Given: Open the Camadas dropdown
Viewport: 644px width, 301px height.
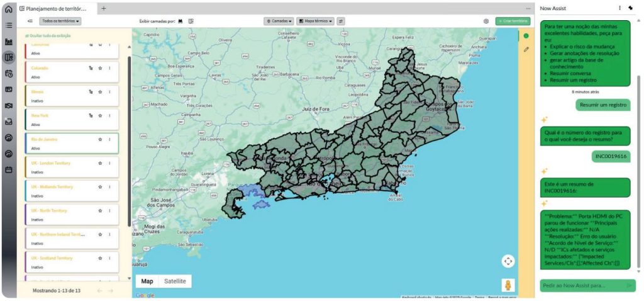Looking at the screenshot, I should [279, 21].
